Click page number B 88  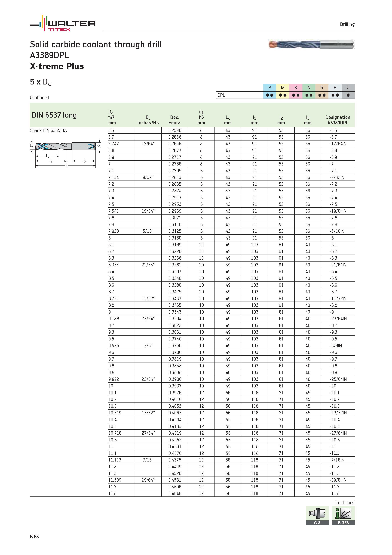34,537
